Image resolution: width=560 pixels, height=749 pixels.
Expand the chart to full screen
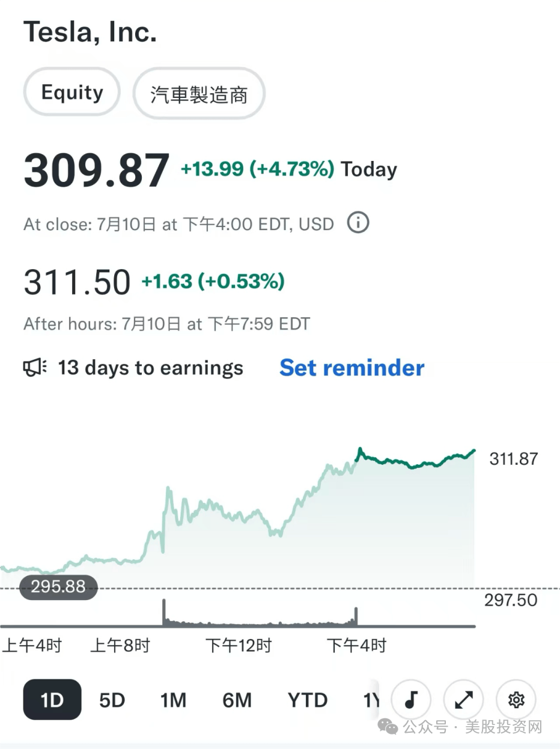[x=463, y=699]
